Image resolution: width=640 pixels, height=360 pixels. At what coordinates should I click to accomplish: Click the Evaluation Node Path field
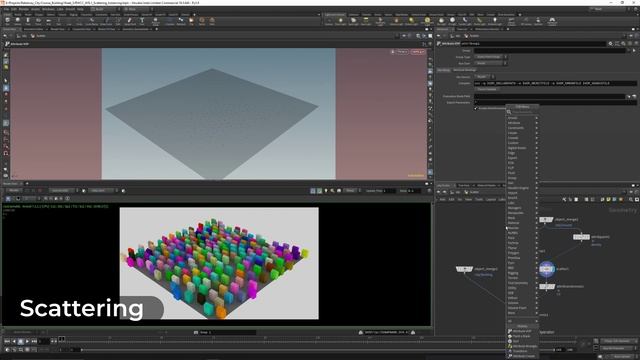[x=550, y=96]
